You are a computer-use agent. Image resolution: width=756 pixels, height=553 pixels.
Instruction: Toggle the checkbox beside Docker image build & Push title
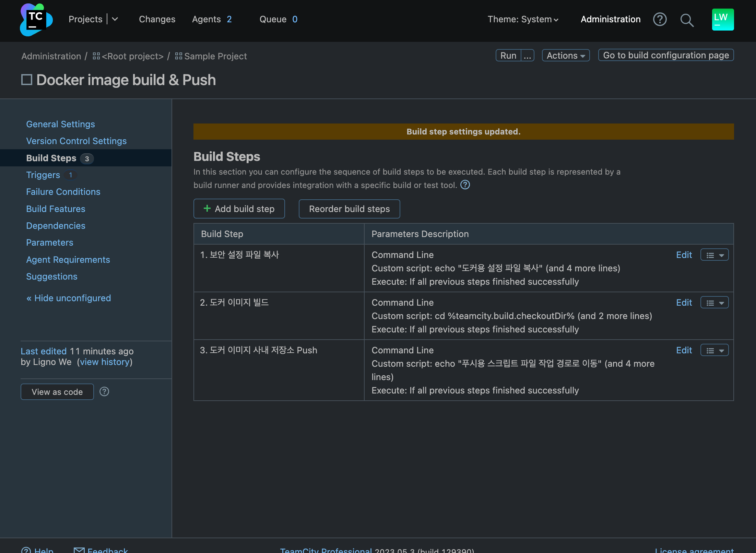click(27, 80)
